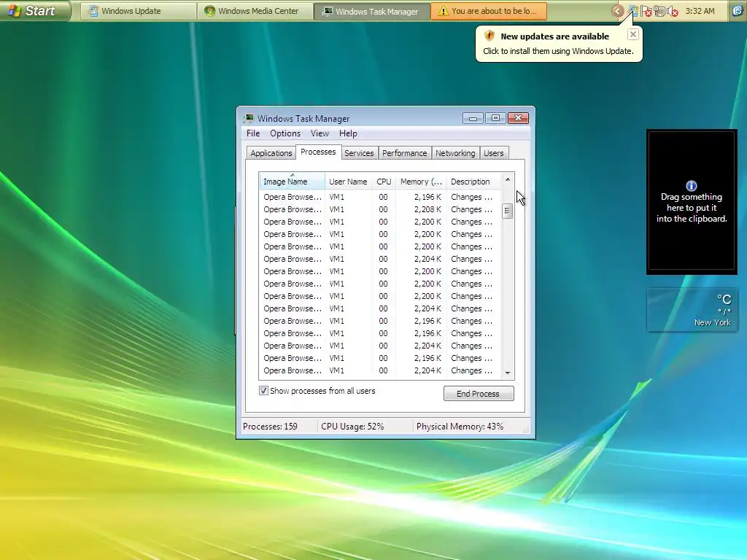Open the View menu
The image size is (747, 560).
pos(320,134)
